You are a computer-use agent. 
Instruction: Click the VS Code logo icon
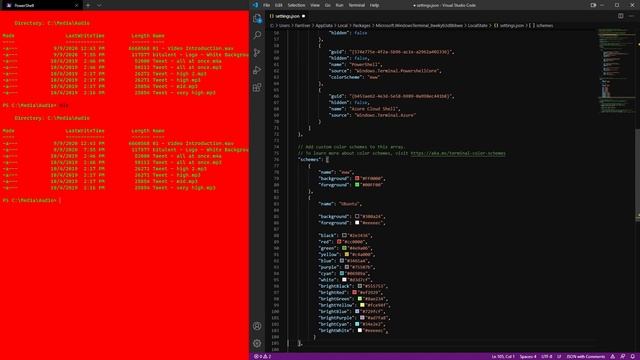click(x=256, y=5)
